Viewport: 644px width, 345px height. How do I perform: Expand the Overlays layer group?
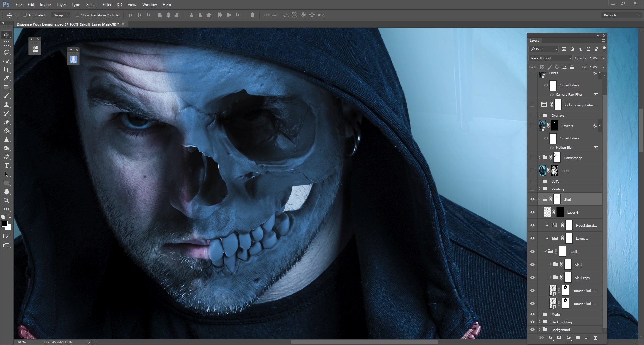(540, 115)
